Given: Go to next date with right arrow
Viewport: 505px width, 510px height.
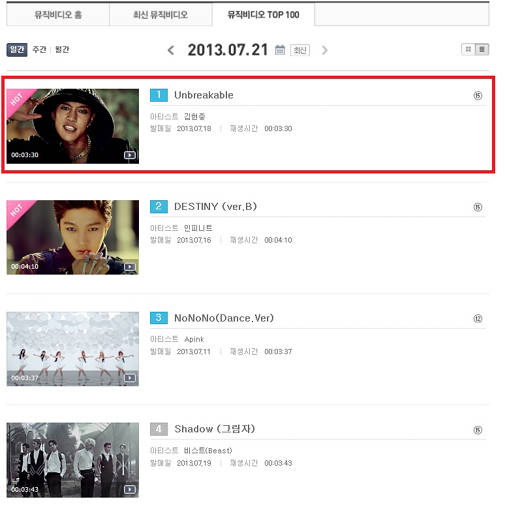Looking at the screenshot, I should 324,50.
